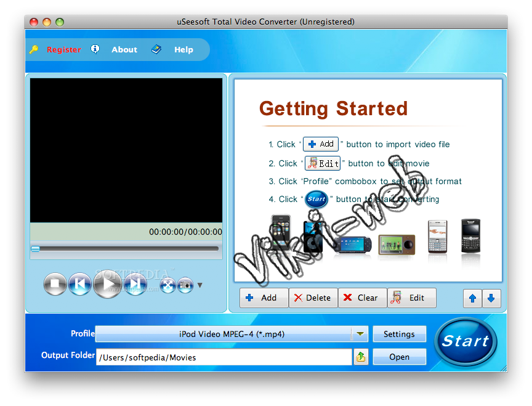Move a file down with the down arrow

(491, 298)
